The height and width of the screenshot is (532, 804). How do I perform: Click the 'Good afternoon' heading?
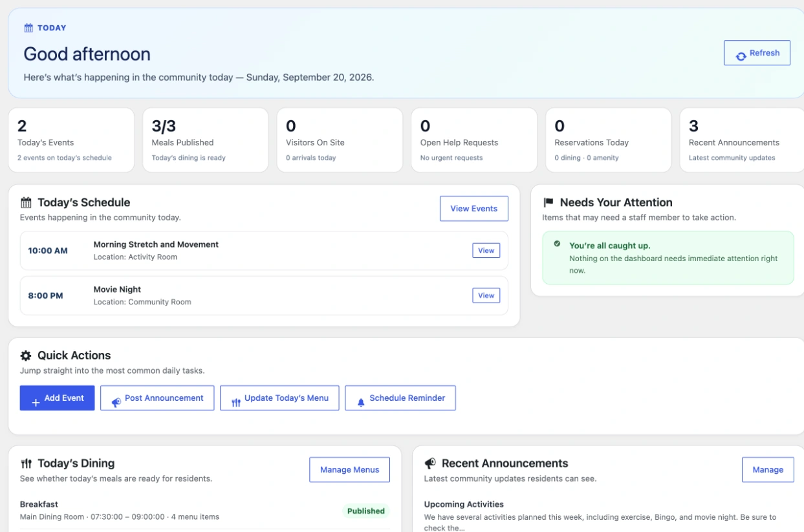[87, 54]
